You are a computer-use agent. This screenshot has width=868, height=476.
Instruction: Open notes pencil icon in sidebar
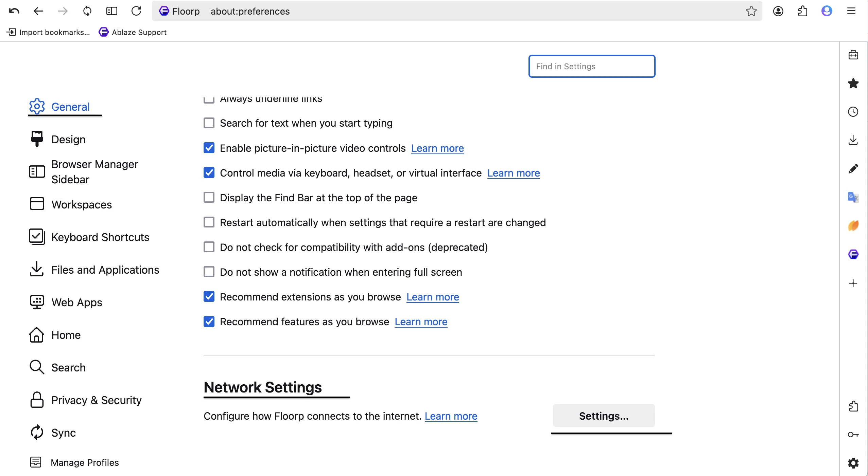click(853, 169)
